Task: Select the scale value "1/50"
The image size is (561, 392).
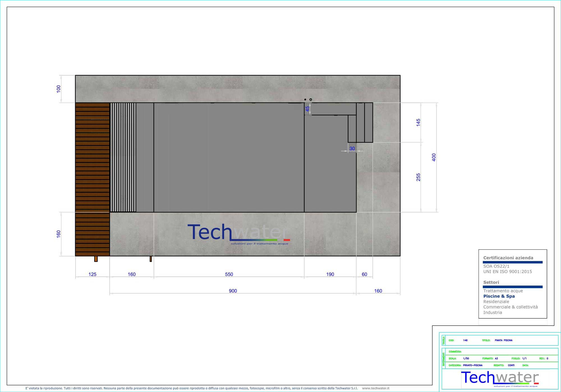Action: pyautogui.click(x=466, y=359)
